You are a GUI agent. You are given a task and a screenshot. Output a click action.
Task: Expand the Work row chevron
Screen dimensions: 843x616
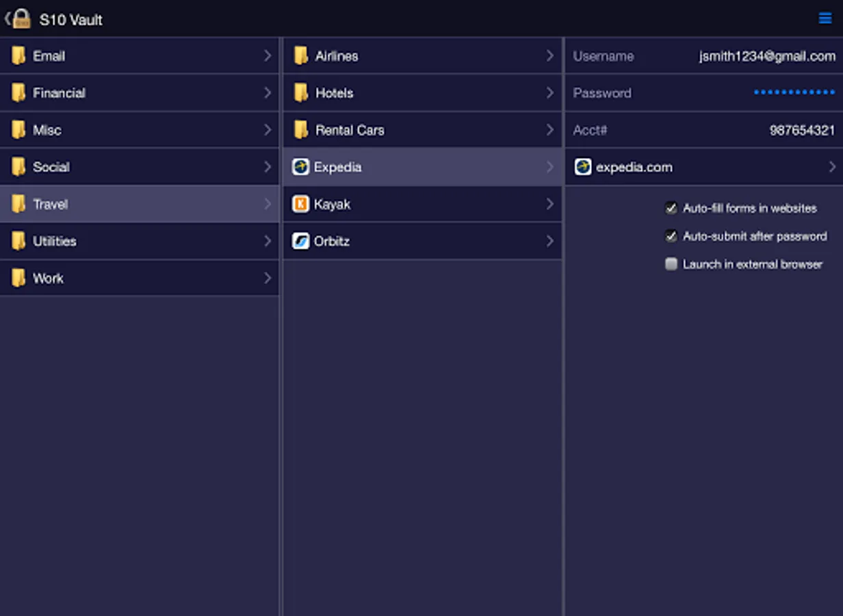268,277
